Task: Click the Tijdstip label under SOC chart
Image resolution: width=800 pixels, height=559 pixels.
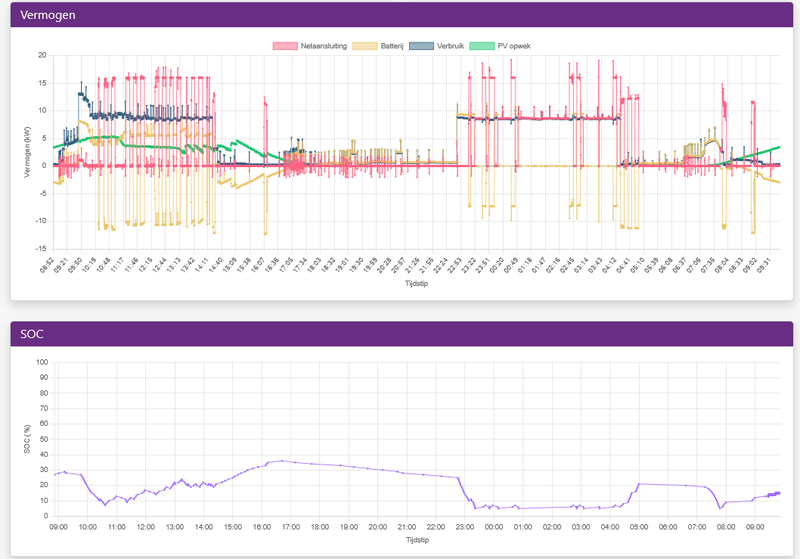Action: (x=417, y=540)
